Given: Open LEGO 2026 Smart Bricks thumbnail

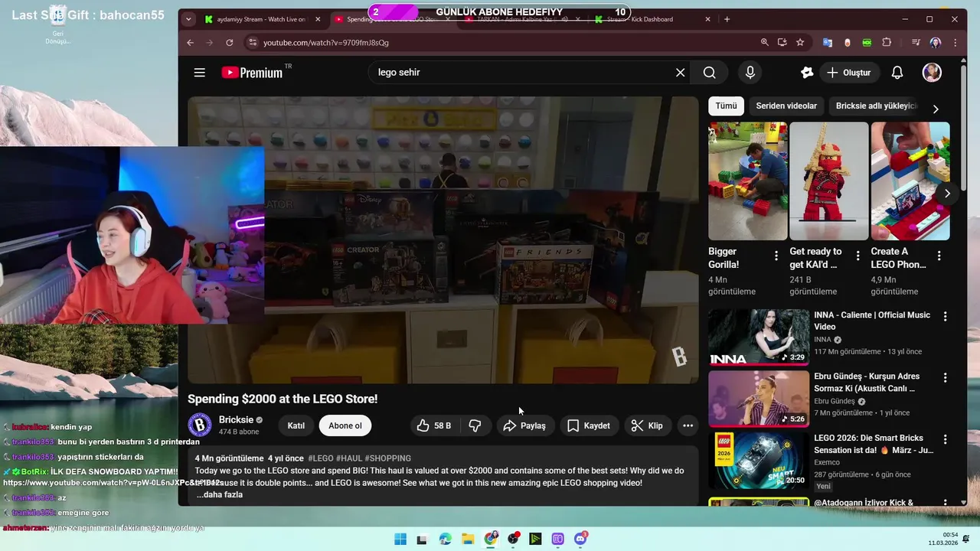Looking at the screenshot, I should 759,461.
